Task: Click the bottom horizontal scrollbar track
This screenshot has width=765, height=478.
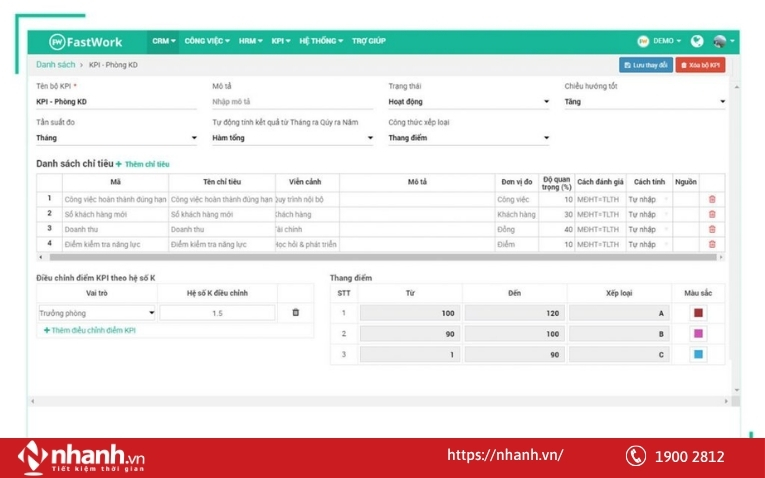Action: [x=379, y=401]
